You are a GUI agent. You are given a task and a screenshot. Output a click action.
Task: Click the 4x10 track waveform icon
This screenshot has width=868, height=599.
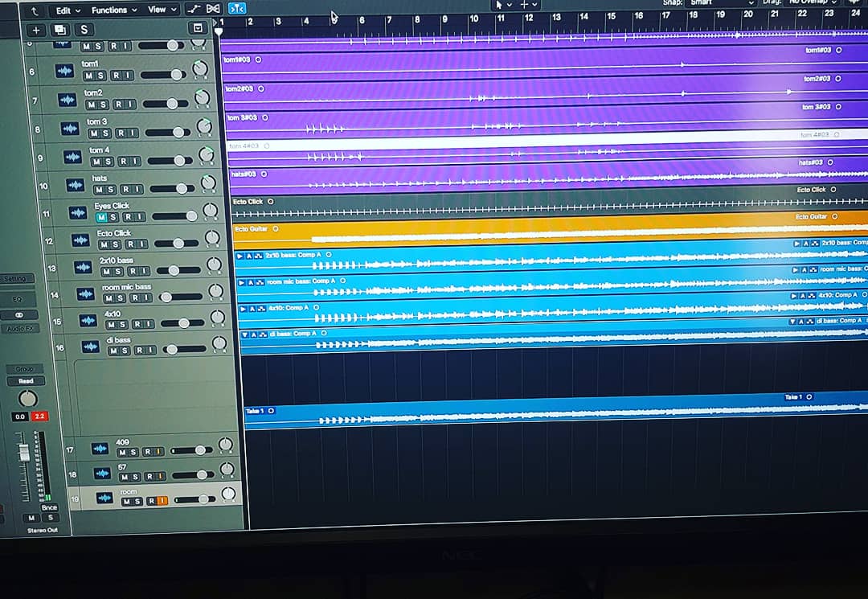88,321
